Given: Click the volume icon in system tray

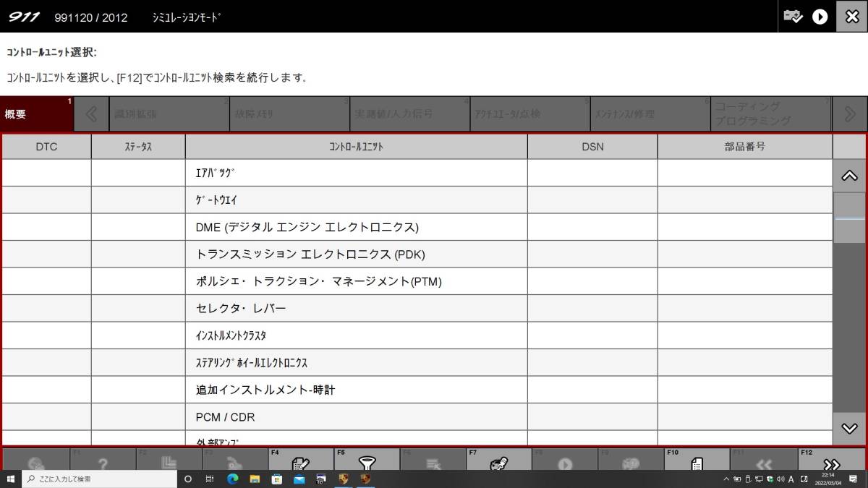Looking at the screenshot, I should [780, 479].
